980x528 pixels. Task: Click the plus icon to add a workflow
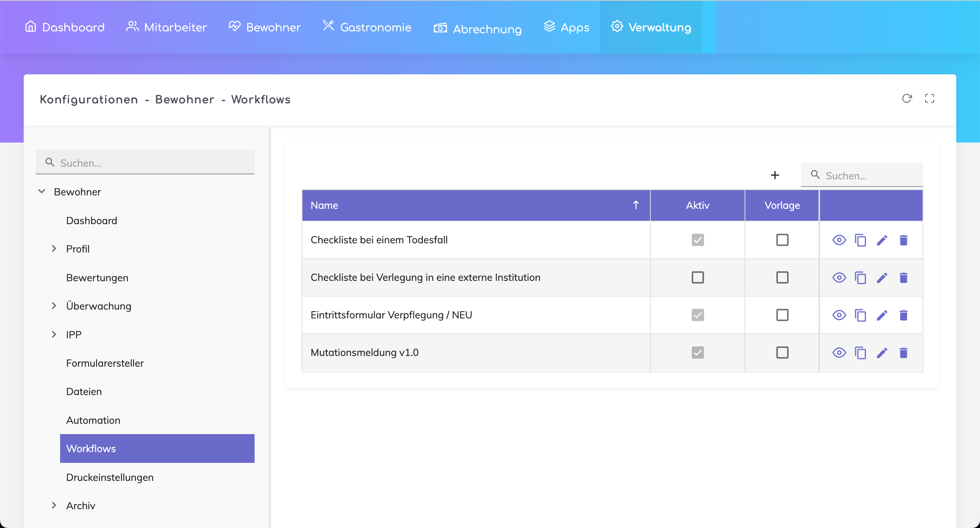point(775,175)
